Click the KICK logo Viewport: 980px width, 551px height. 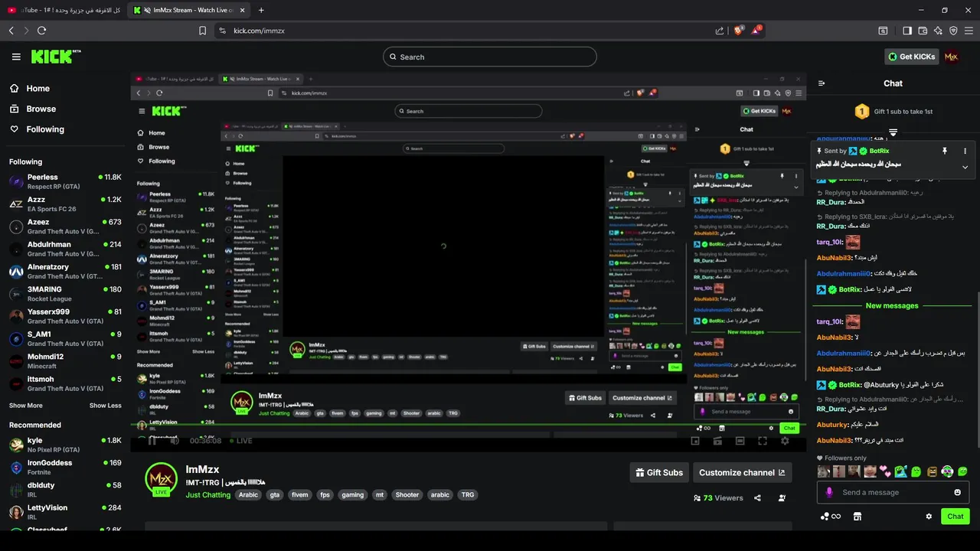(55, 57)
